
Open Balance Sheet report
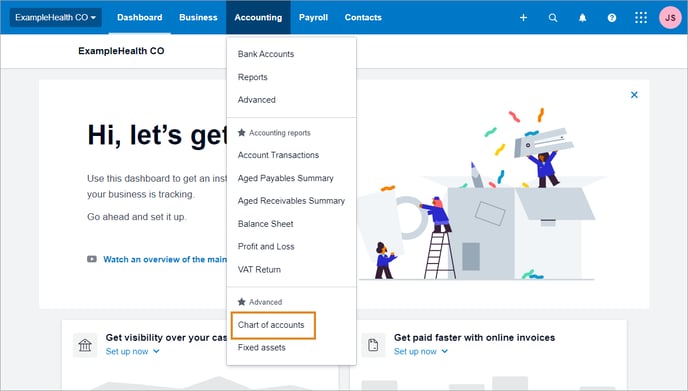pyautogui.click(x=265, y=224)
